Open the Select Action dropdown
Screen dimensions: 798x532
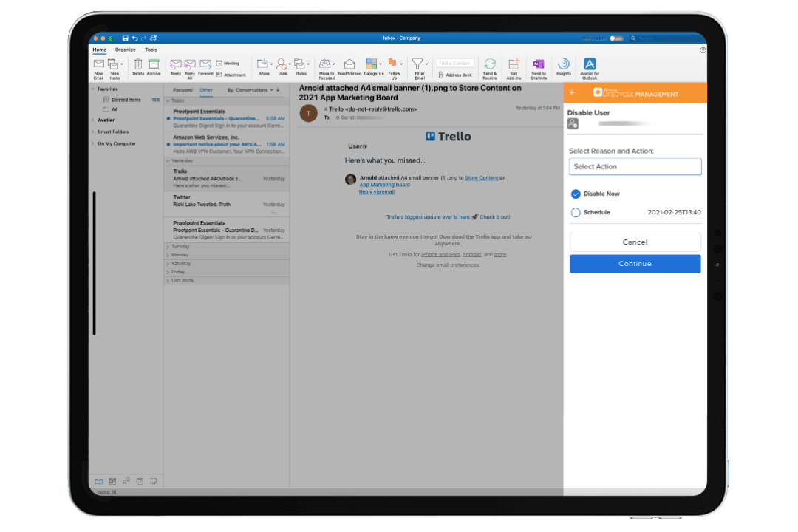pos(635,167)
